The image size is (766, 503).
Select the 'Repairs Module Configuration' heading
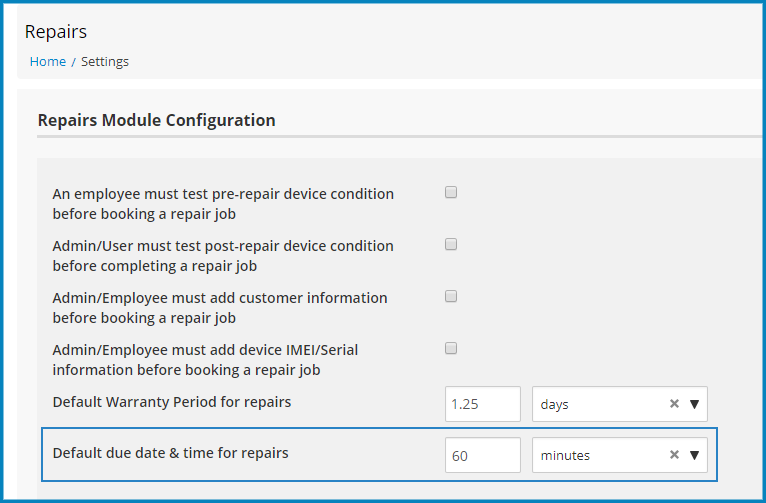pos(156,120)
